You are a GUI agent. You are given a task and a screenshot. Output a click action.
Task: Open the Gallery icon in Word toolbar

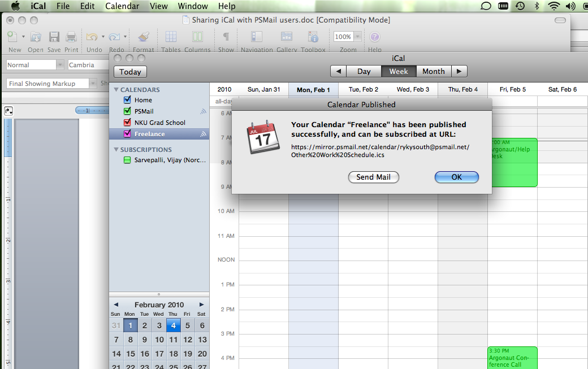point(287,37)
